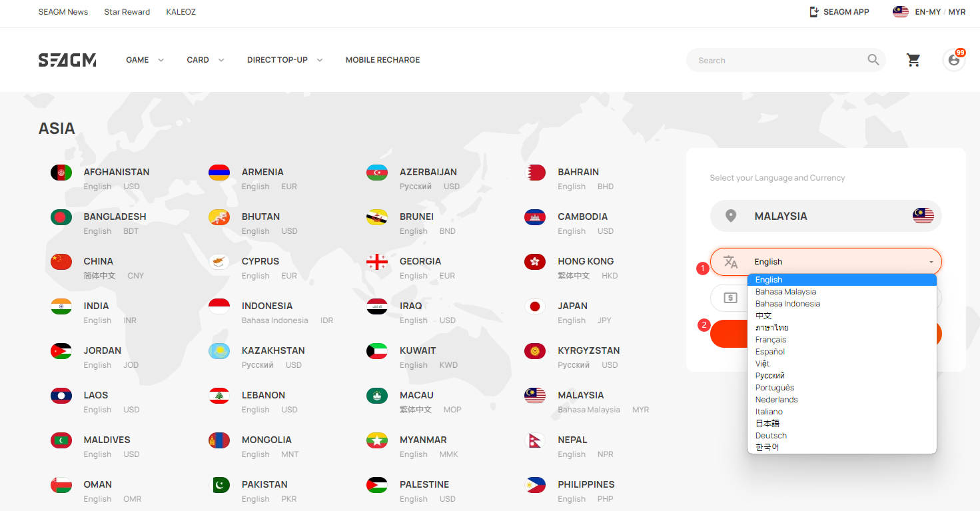Select English in the language list

842,280
